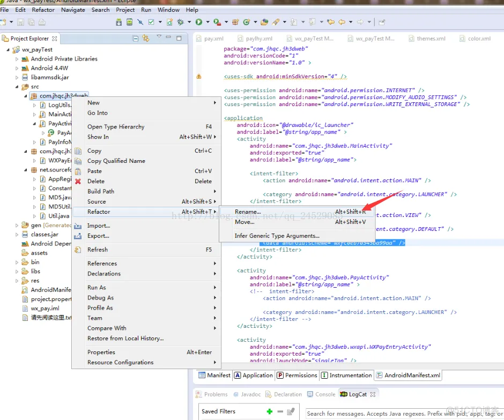
Task: Expand the bin folder node
Action: pyautogui.click(x=17, y=262)
